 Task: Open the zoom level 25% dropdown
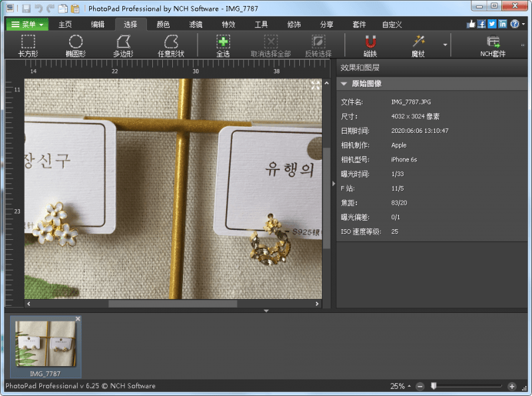399,385
